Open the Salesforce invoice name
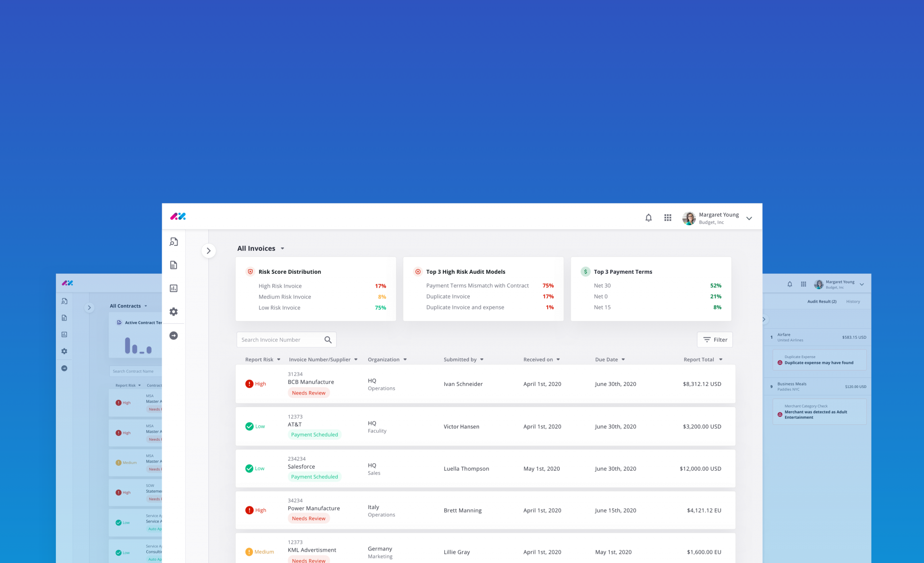 coord(301,467)
